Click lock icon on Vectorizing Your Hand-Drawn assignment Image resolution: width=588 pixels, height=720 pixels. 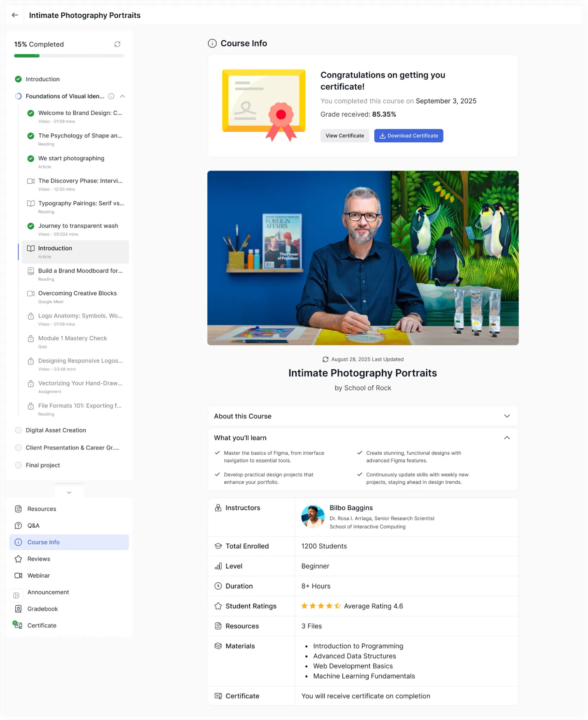[x=31, y=384]
